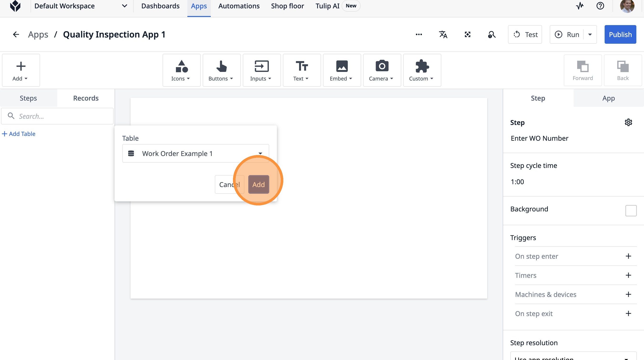This screenshot has width=644, height=360.
Task: Click the records Search field
Action: [x=58, y=116]
